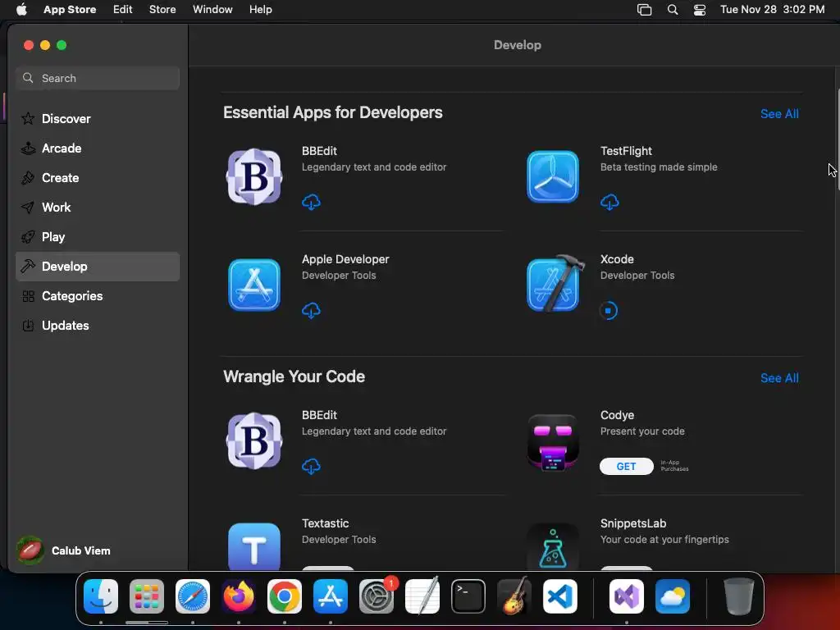Open the SnippetsLab app icon
The width and height of the screenshot is (840, 630).
click(x=552, y=546)
